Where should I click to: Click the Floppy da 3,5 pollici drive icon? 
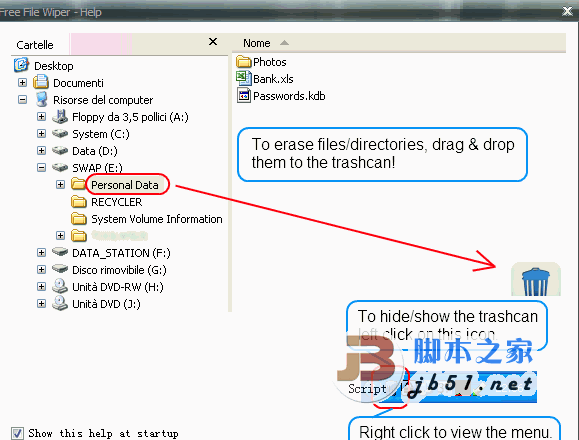click(60, 117)
